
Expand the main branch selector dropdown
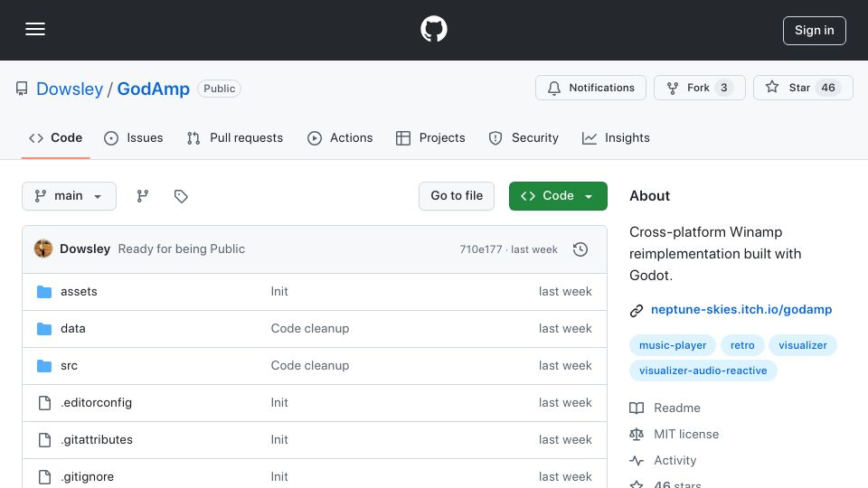(x=70, y=196)
